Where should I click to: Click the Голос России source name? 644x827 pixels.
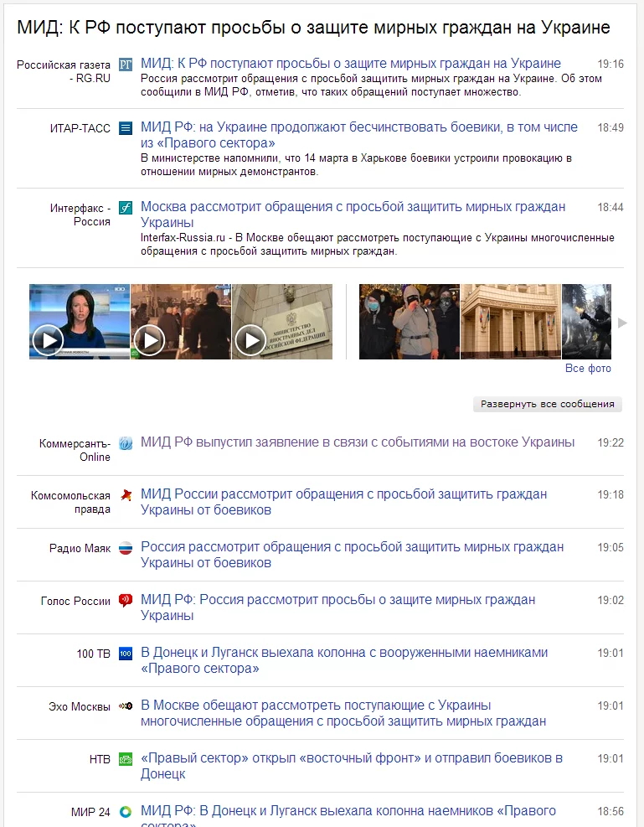75,602
